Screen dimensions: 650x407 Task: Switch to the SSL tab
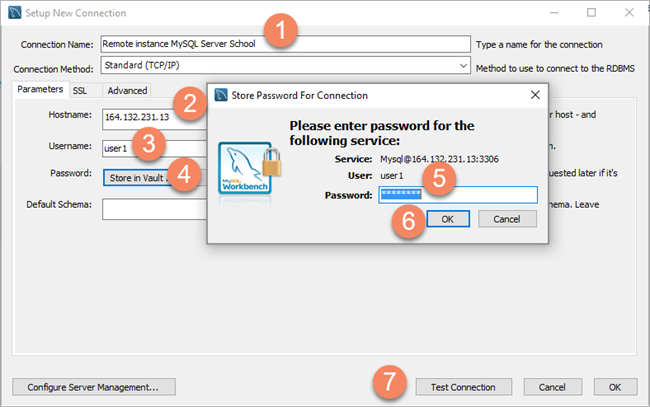click(80, 90)
